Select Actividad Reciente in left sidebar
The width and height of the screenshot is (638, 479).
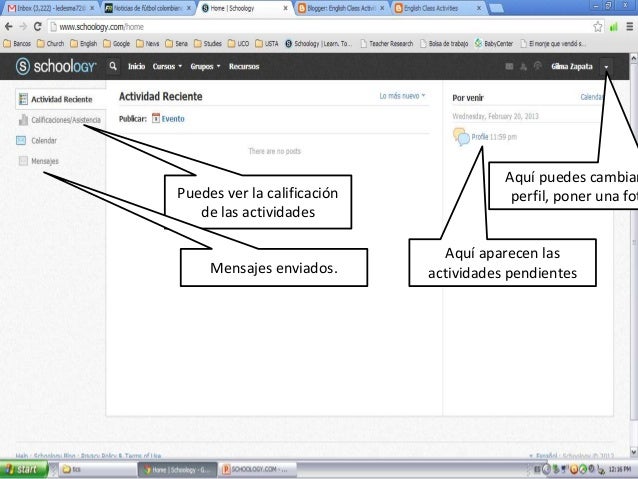[61, 99]
